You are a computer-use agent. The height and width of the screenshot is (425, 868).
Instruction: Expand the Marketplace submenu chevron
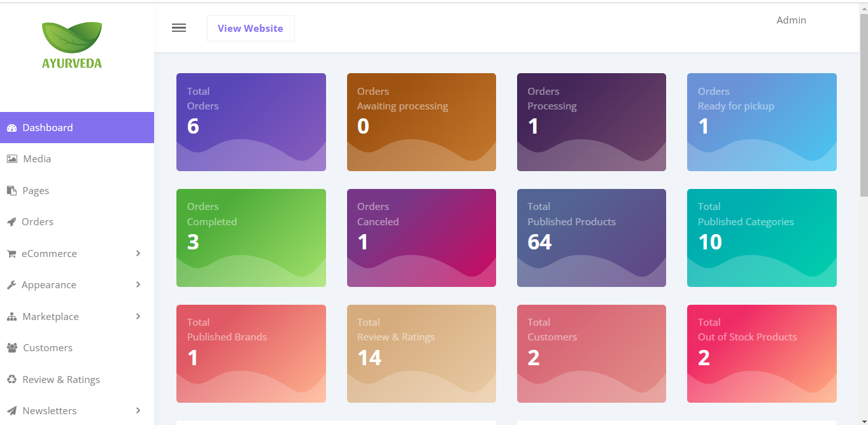[x=138, y=316]
